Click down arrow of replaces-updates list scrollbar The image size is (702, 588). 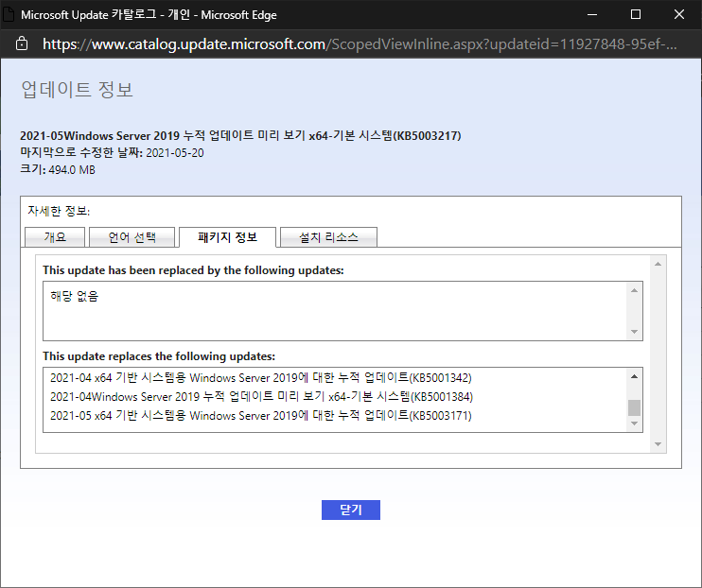pos(634,424)
